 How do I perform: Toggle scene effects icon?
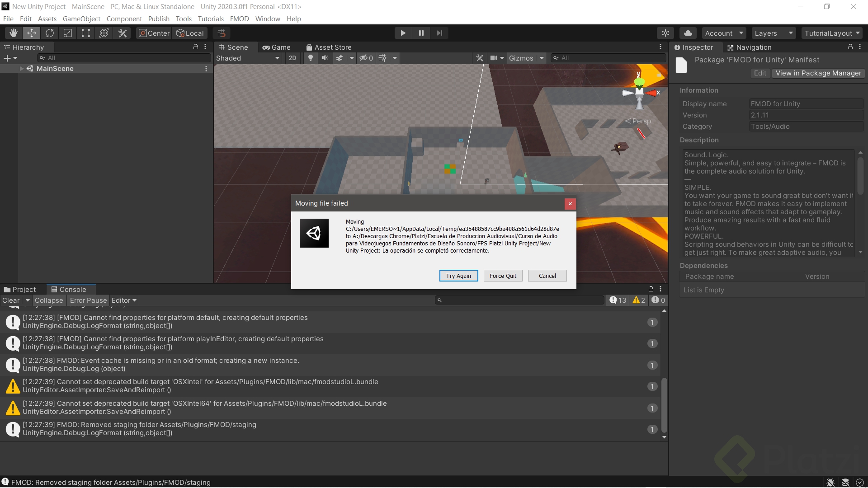[340, 58]
